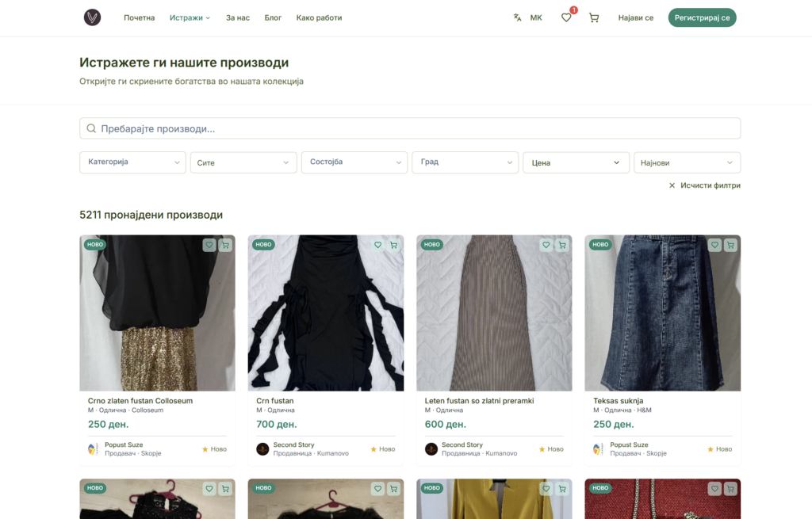The height and width of the screenshot is (519, 812).
Task: Add Teksas suknja to cart
Action: 730,246
